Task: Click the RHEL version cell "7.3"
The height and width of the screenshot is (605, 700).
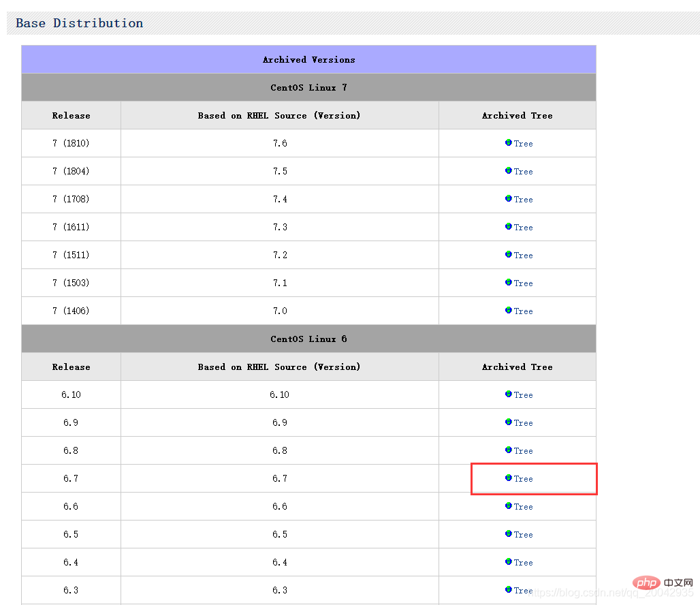Action: [280, 227]
